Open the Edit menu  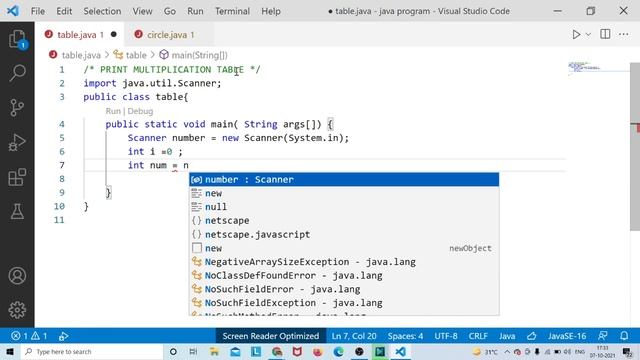point(64,11)
